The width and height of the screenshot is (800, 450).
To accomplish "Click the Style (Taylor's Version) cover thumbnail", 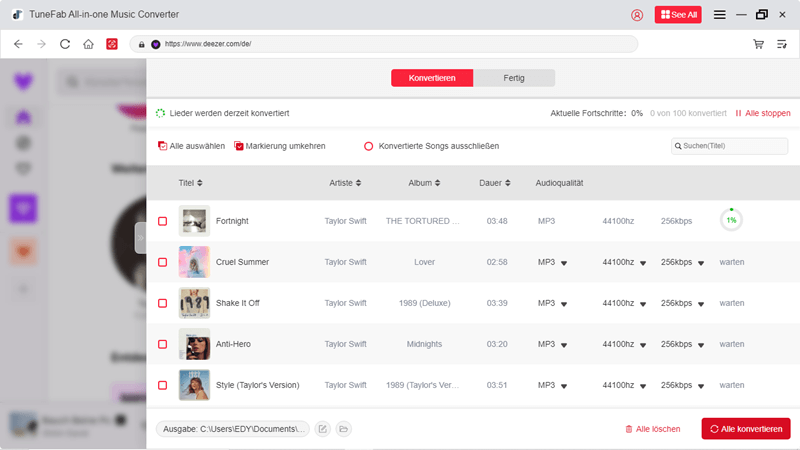I will coord(194,385).
